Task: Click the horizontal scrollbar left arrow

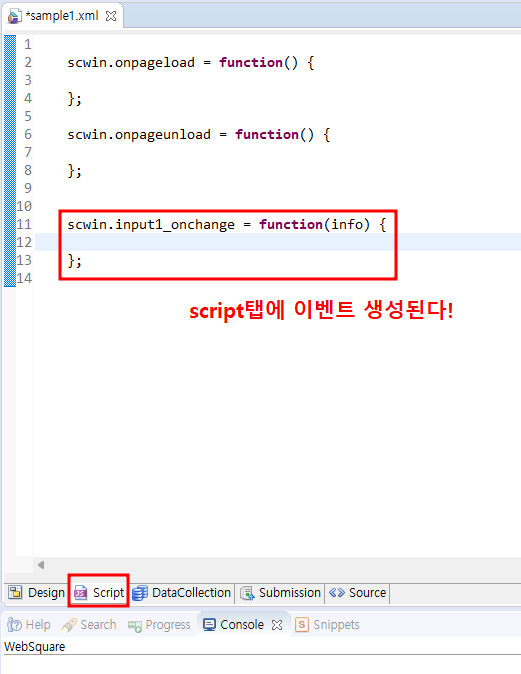Action: [x=41, y=565]
